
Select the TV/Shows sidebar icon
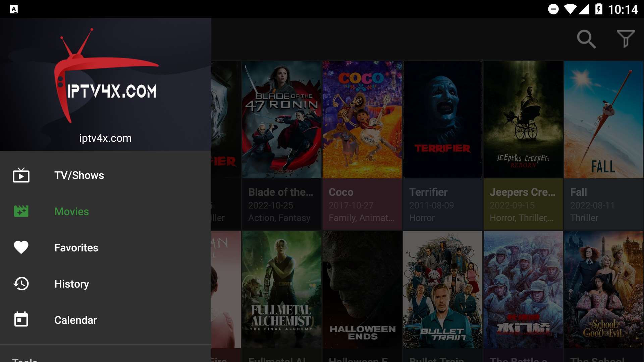(x=21, y=175)
